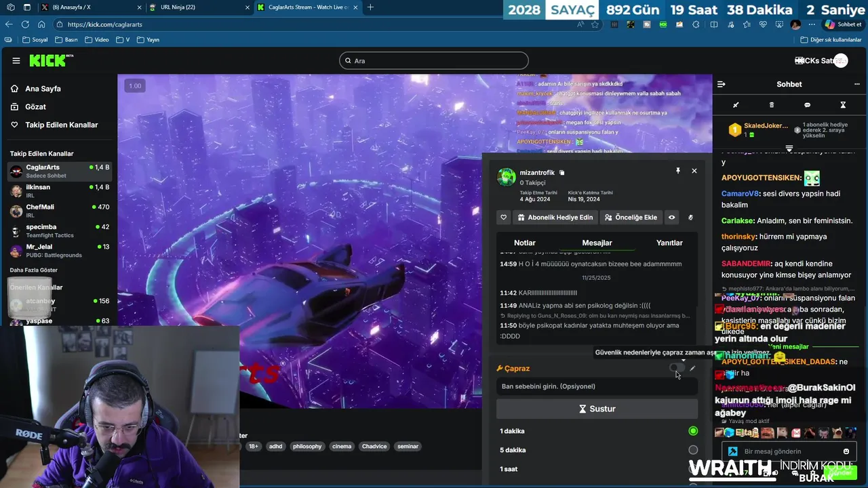Select the 1 dakika radio option
Image resolution: width=868 pixels, height=488 pixels.
pyautogui.click(x=693, y=431)
